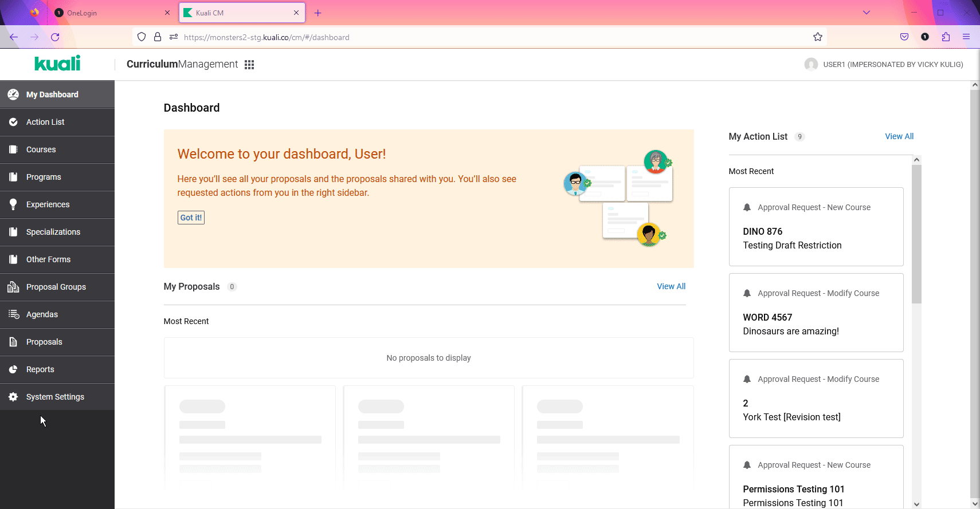Click the action list scrollbar up arrow
This screenshot has width=980, height=509.
(x=916, y=160)
